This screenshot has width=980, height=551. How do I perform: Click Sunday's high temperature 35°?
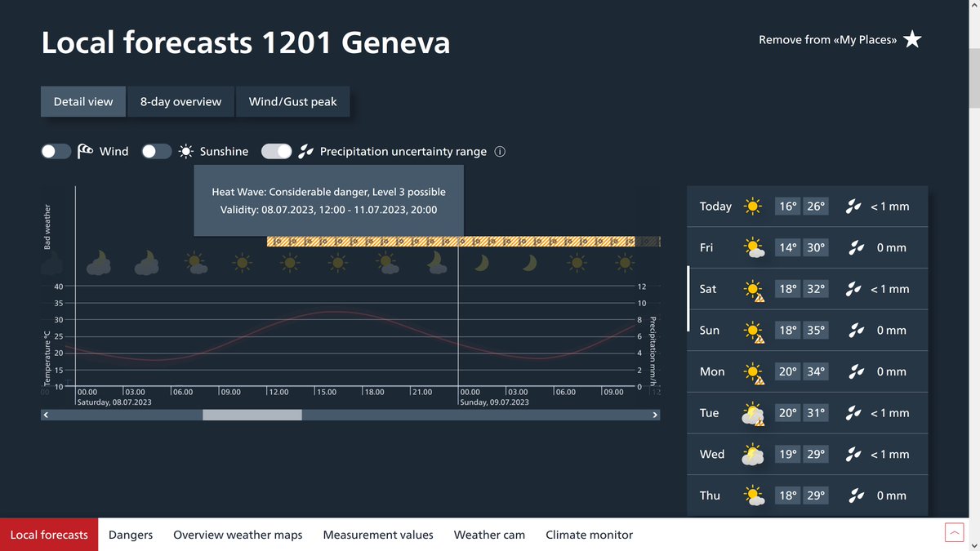[815, 331]
